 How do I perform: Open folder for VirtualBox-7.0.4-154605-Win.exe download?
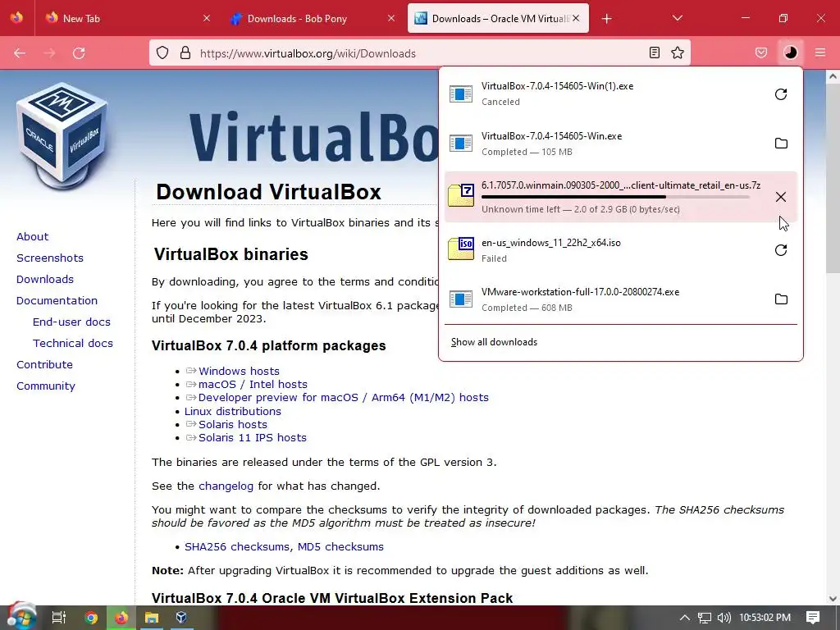[781, 143]
